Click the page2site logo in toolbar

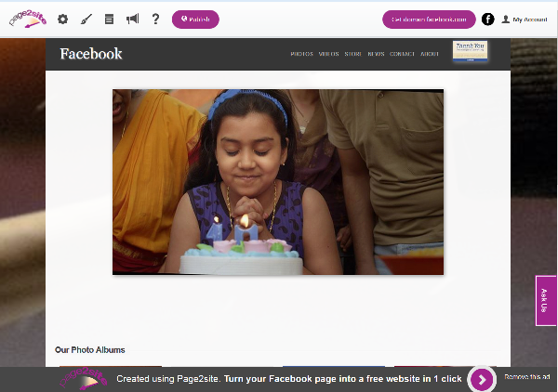(28, 19)
